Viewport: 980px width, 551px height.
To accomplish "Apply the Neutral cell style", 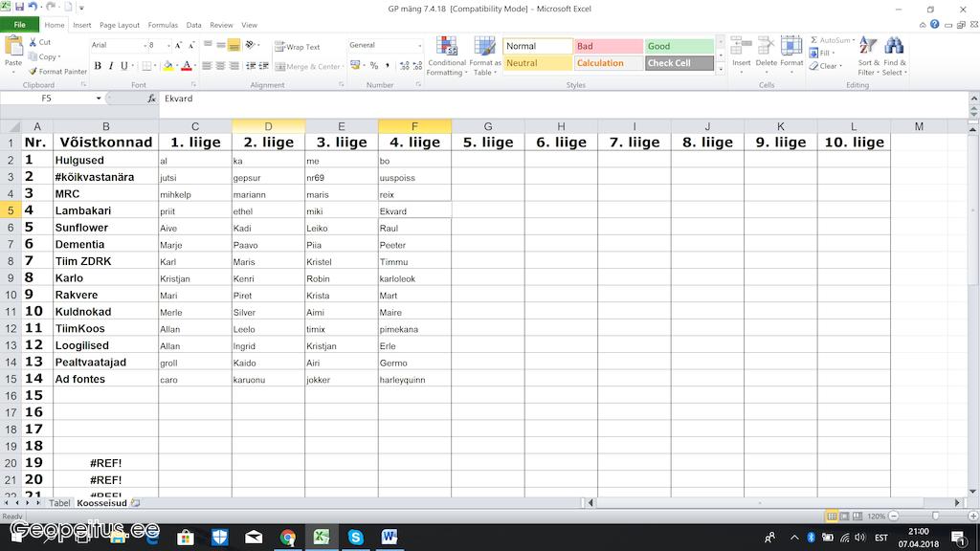I will tap(538, 63).
